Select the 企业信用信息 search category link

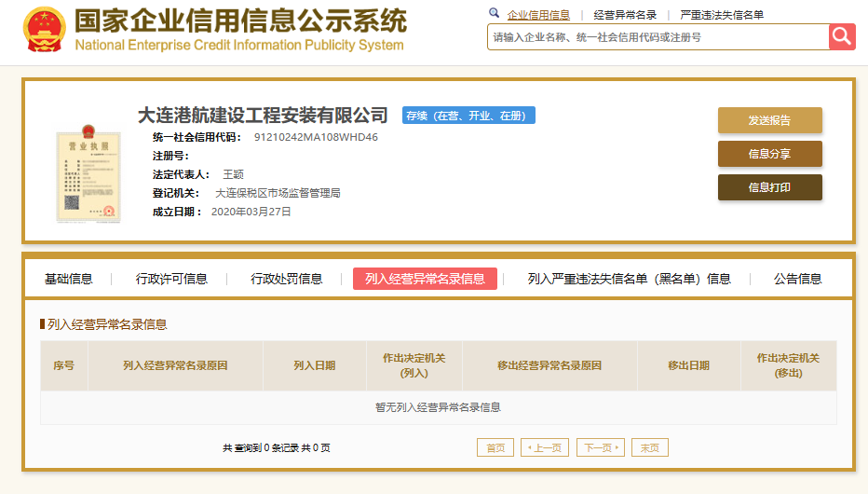pyautogui.click(x=538, y=15)
